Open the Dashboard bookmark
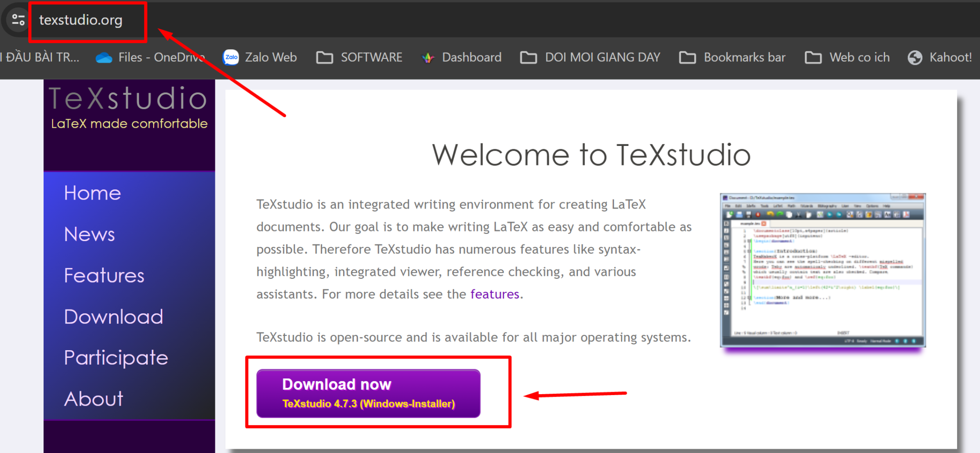This screenshot has height=453, width=980. click(x=461, y=57)
